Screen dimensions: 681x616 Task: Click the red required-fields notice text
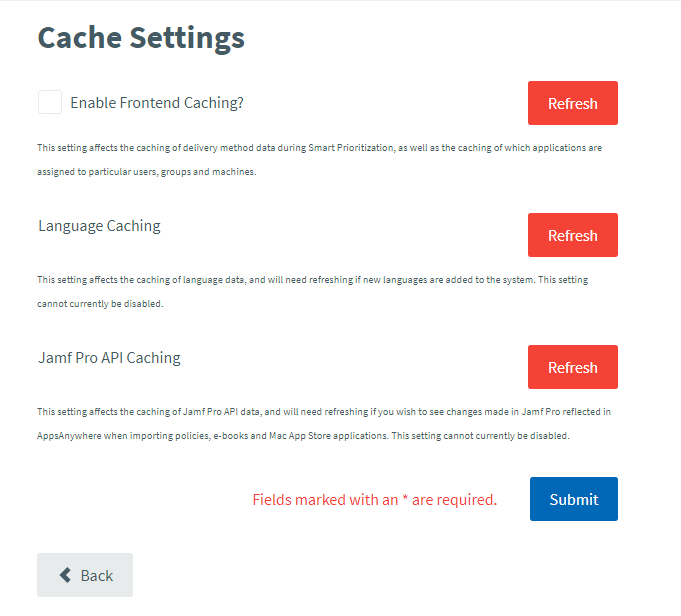point(374,500)
